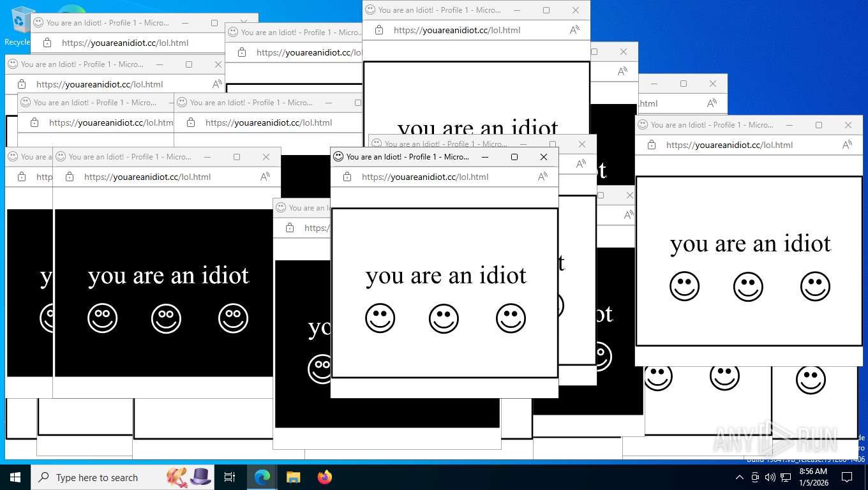Image resolution: width=868 pixels, height=490 pixels.
Task: Show hidden system tray icons
Action: tap(740, 477)
